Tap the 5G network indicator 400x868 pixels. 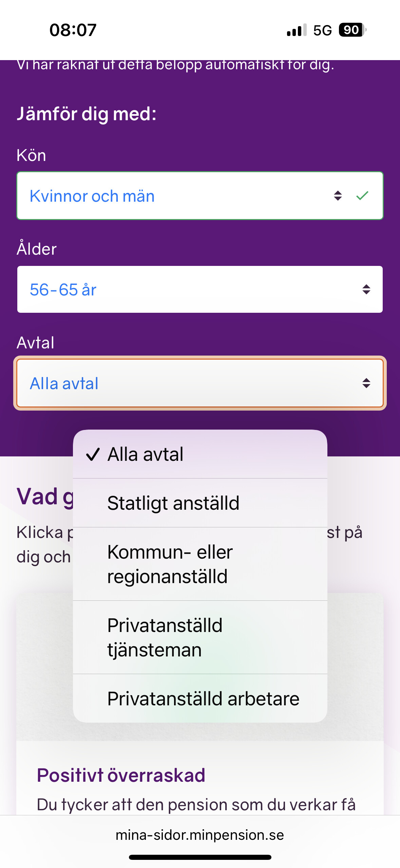coord(322,30)
